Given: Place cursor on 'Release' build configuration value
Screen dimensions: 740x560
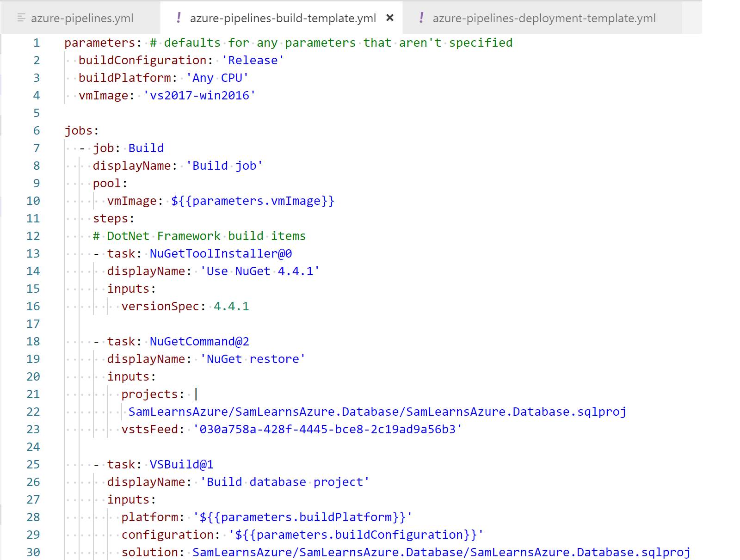Looking at the screenshot, I should coord(253,61).
